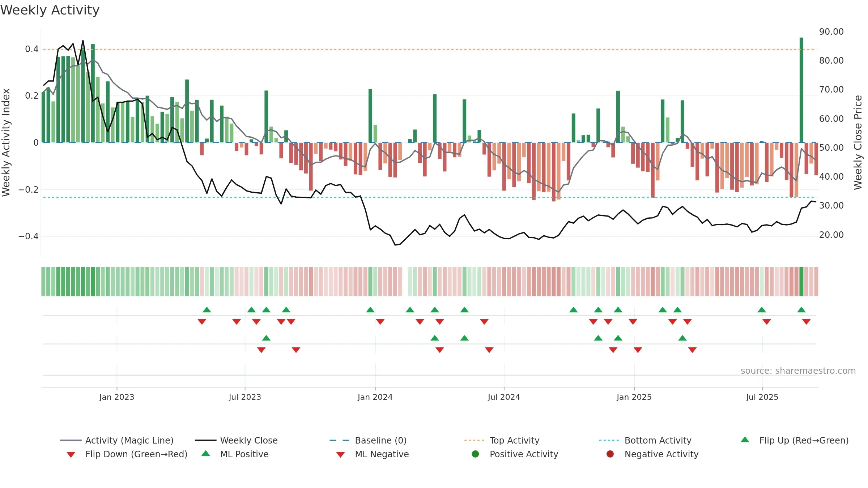This screenshot has width=868, height=488.
Task: Toggle ML Negative legend entry
Action: (x=372, y=454)
